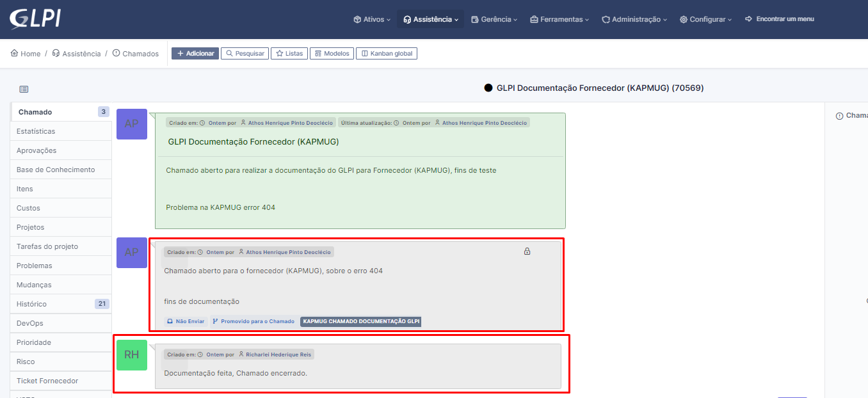Viewport: 868px width, 398px height.
Task: Open the Aprovações tab
Action: pos(61,150)
